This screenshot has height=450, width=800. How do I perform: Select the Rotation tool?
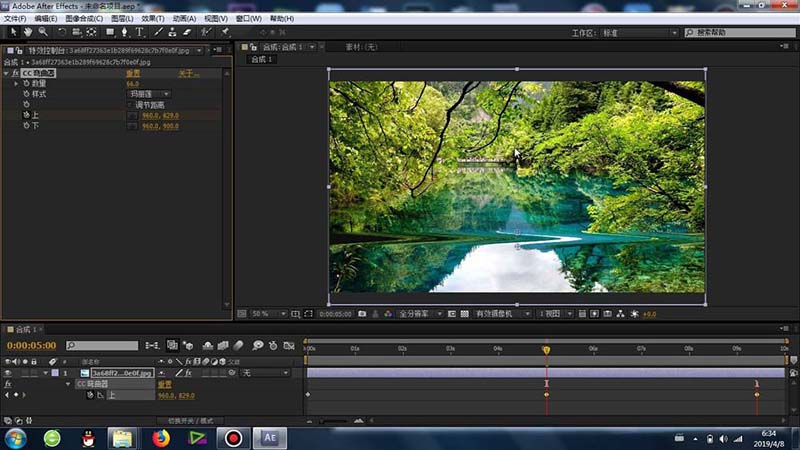point(62,32)
